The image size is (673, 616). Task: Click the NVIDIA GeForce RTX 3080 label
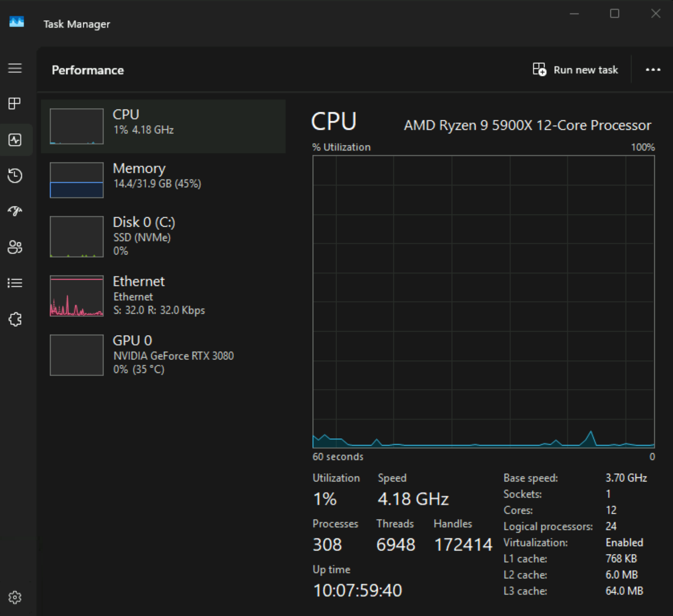click(173, 356)
